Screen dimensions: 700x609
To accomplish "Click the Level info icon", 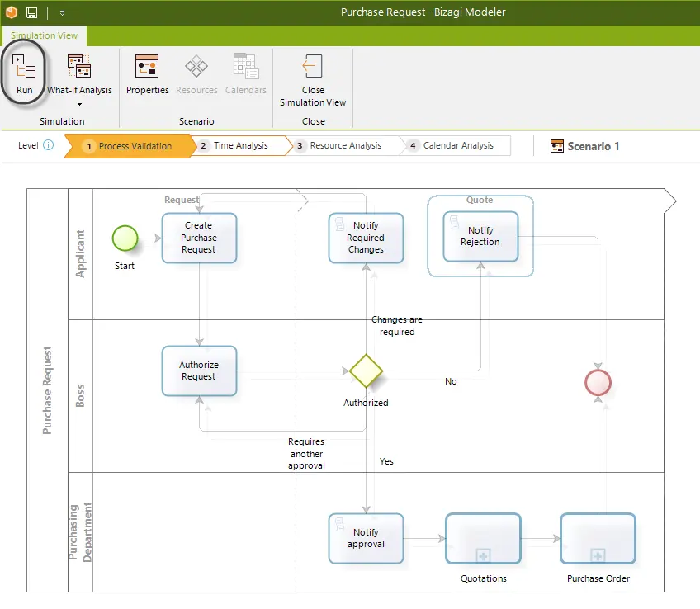I will tap(48, 145).
